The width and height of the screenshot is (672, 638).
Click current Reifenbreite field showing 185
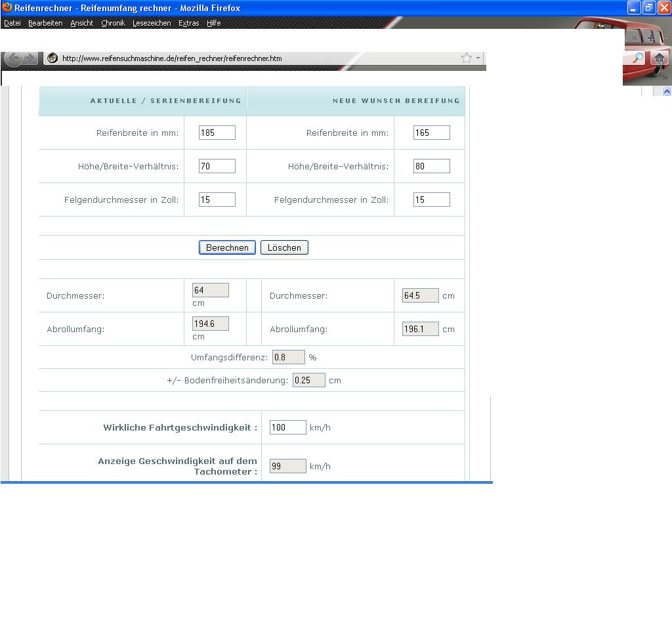tap(217, 133)
